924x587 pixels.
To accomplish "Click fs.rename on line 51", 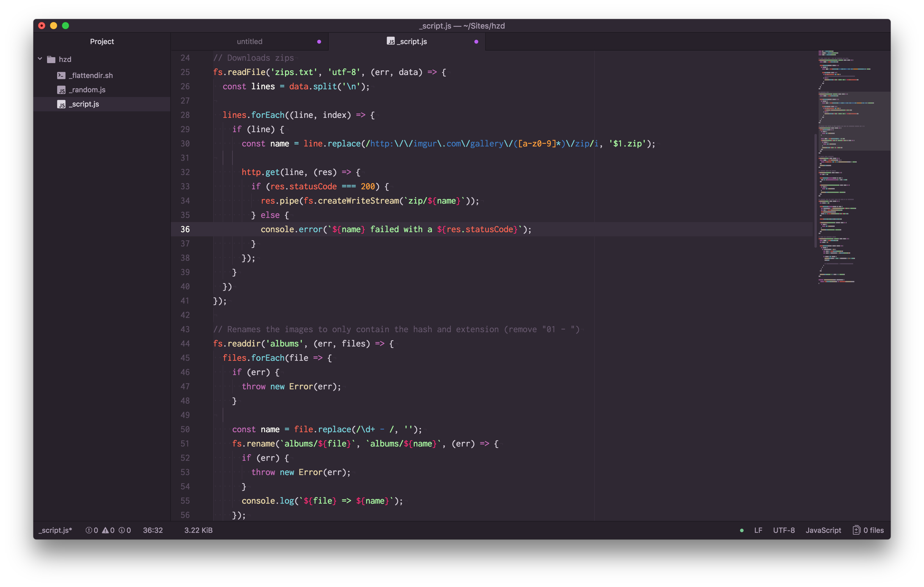I will pyautogui.click(x=253, y=444).
